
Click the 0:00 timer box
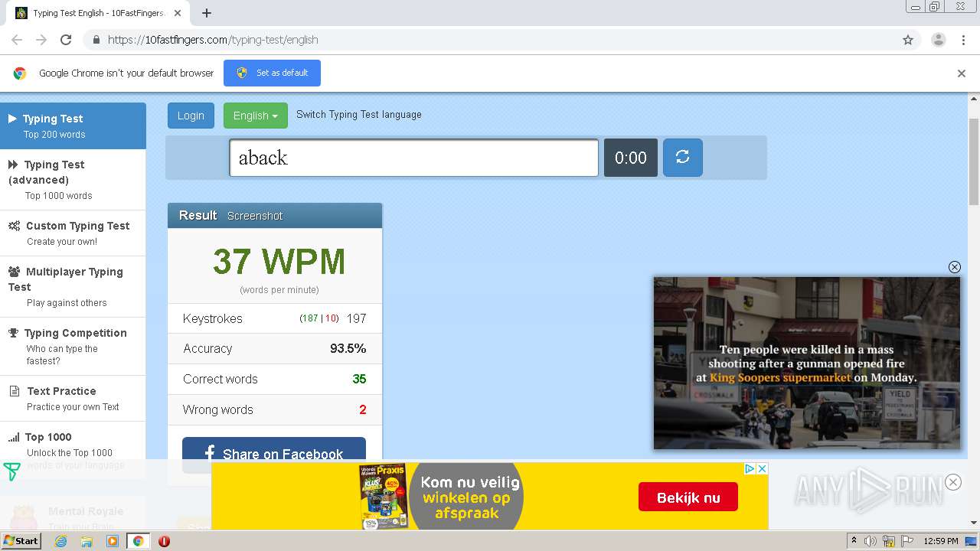(x=631, y=158)
